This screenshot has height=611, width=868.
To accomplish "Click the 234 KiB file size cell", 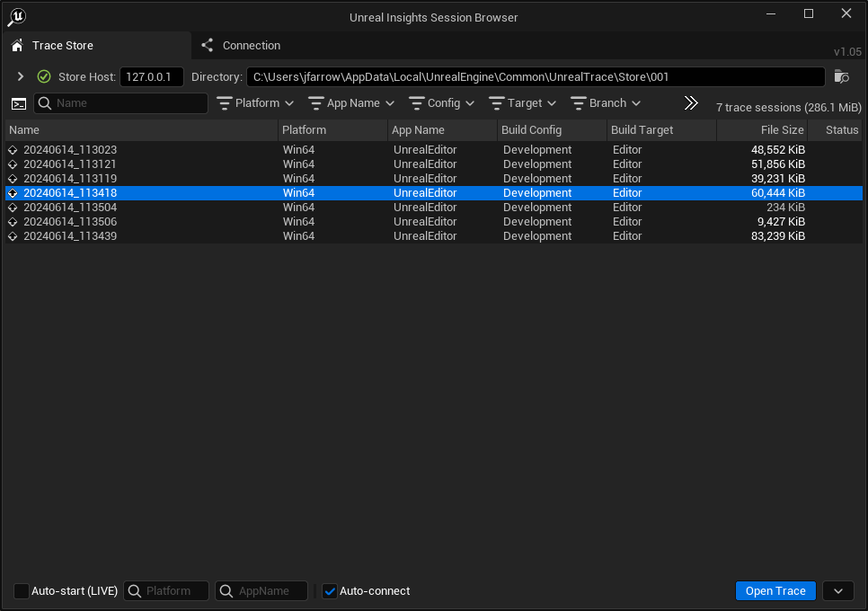I will 785,208.
